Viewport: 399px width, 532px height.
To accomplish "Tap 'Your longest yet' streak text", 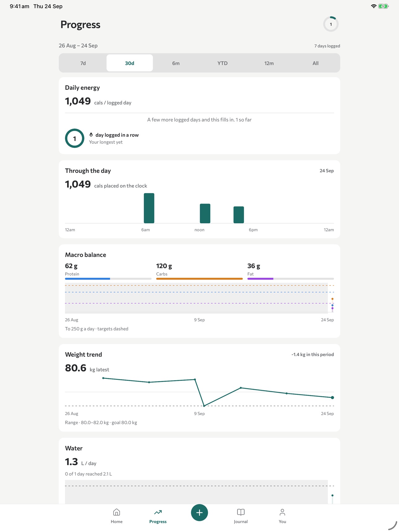I will pyautogui.click(x=106, y=142).
